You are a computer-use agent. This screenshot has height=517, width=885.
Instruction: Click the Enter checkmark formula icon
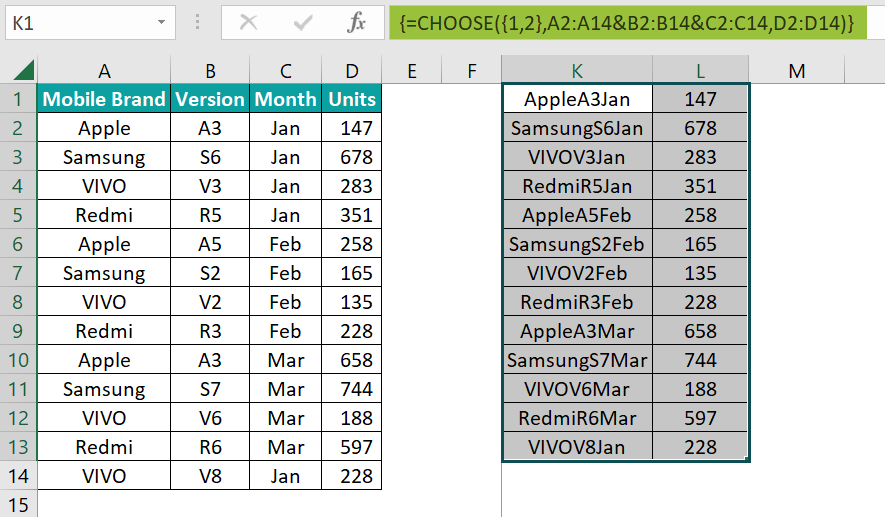point(303,23)
